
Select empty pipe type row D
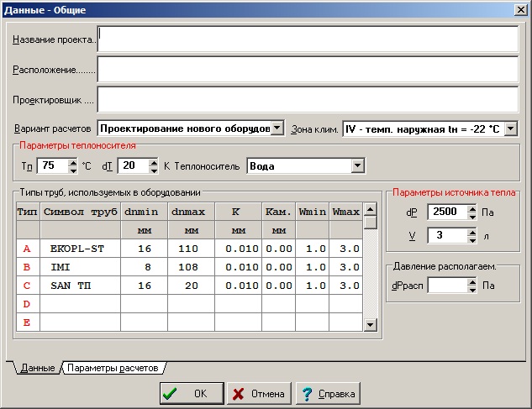pos(28,304)
